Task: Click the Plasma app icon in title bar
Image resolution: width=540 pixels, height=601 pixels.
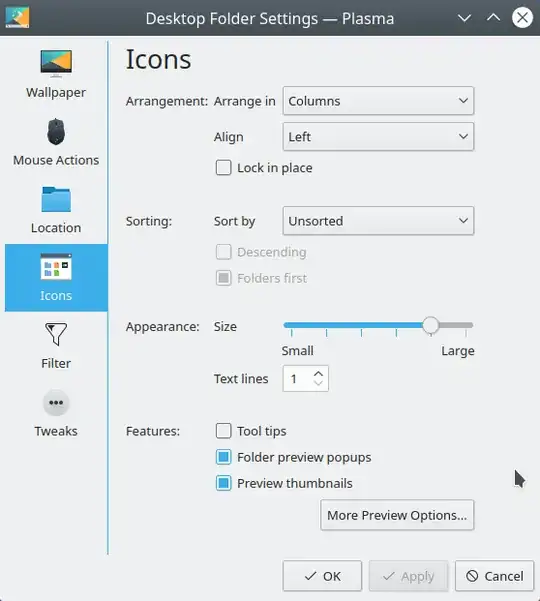Action: (17, 18)
